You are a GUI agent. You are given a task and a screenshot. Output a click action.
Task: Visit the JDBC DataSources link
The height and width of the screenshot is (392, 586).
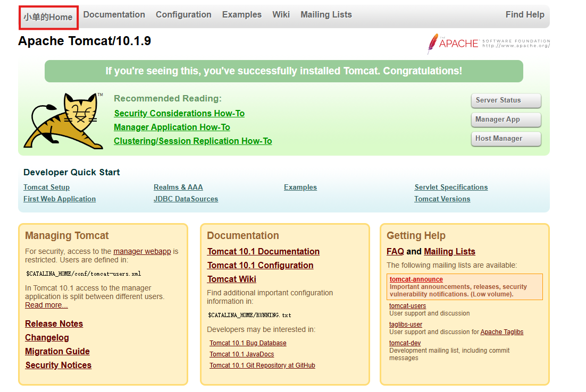(x=186, y=199)
